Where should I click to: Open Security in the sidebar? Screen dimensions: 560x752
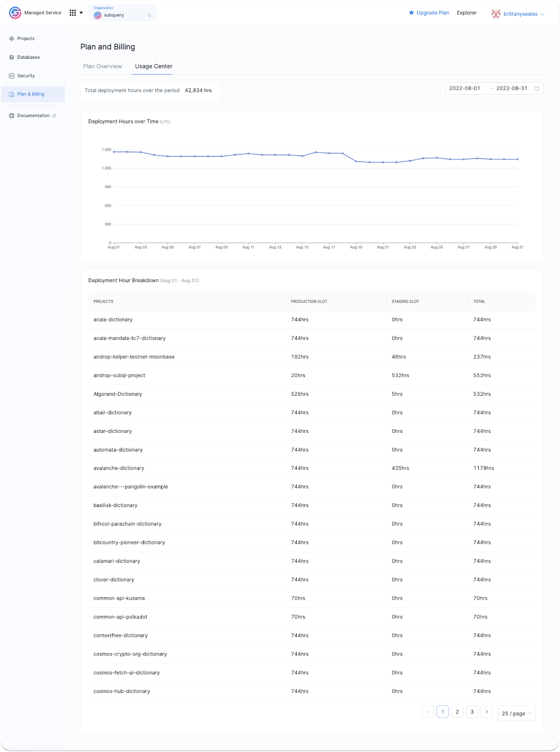click(x=33, y=76)
